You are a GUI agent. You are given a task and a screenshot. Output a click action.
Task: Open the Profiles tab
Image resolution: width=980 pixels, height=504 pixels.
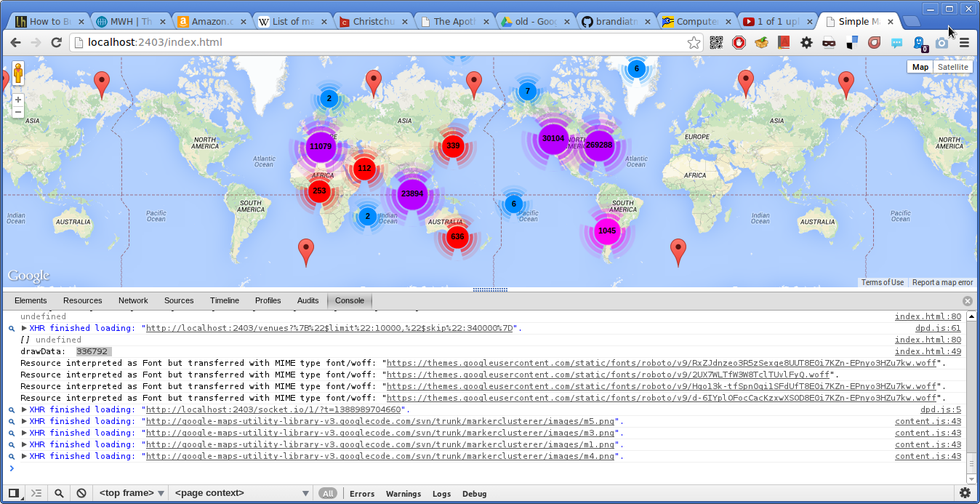pyautogui.click(x=268, y=300)
